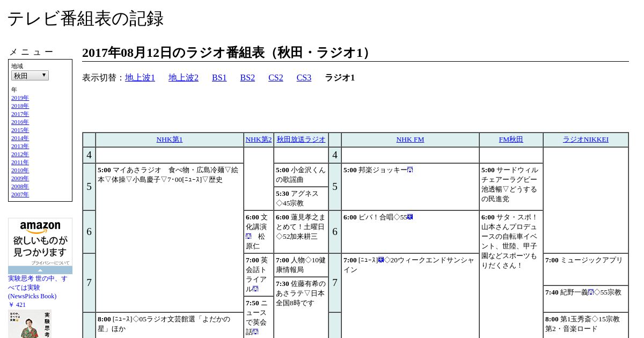Switch display to 地上波1
644x338 pixels.
pos(140,78)
